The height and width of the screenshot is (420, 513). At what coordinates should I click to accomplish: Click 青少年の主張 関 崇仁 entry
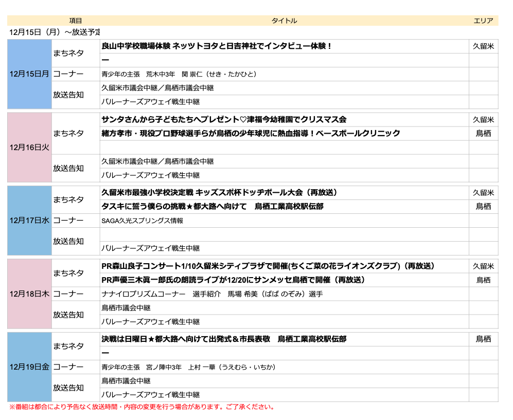click(x=179, y=74)
